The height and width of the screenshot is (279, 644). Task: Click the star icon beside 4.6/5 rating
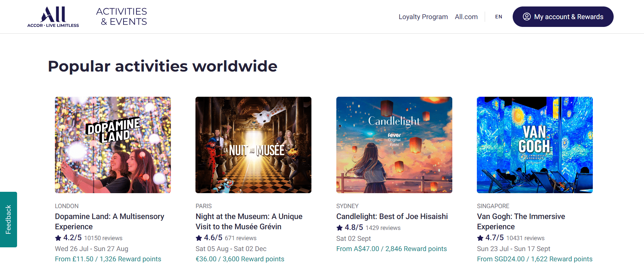click(199, 238)
